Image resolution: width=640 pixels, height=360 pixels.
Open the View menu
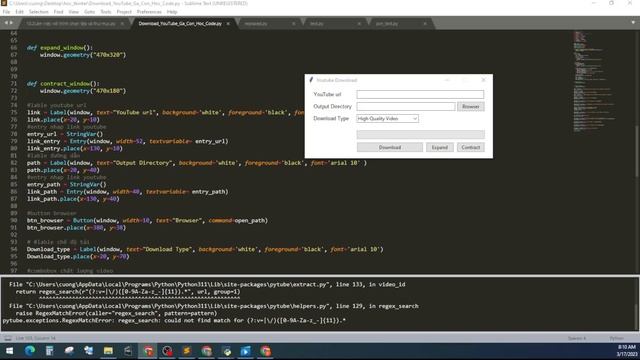pos(73,12)
